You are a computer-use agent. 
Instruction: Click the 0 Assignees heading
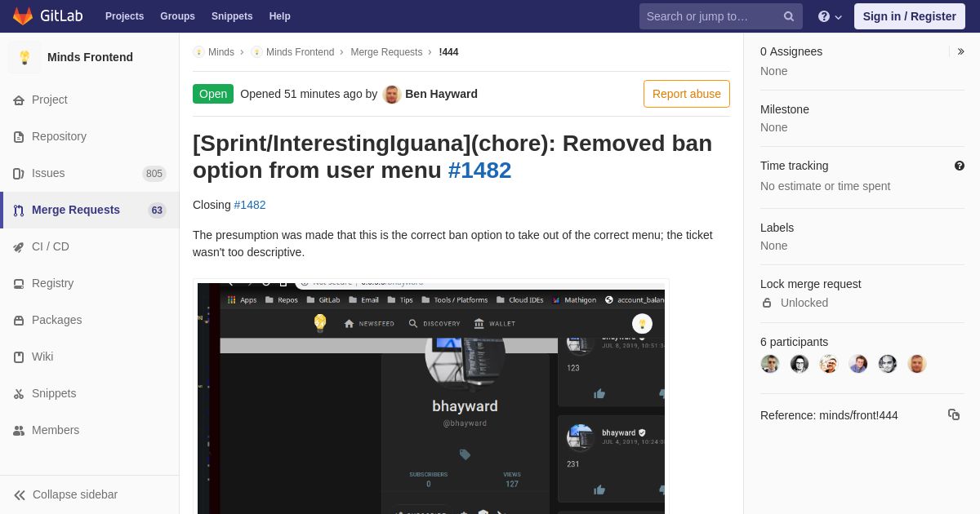(791, 51)
